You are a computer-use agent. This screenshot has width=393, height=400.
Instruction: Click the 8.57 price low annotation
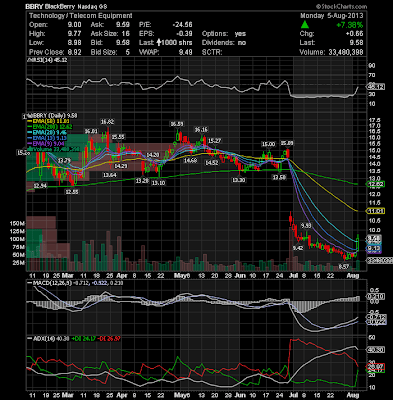(x=343, y=267)
